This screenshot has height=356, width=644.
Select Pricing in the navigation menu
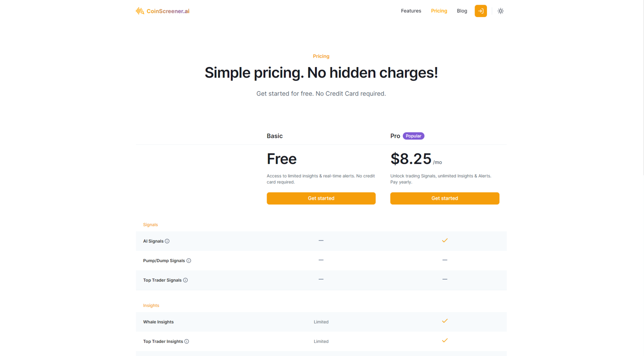tap(439, 11)
